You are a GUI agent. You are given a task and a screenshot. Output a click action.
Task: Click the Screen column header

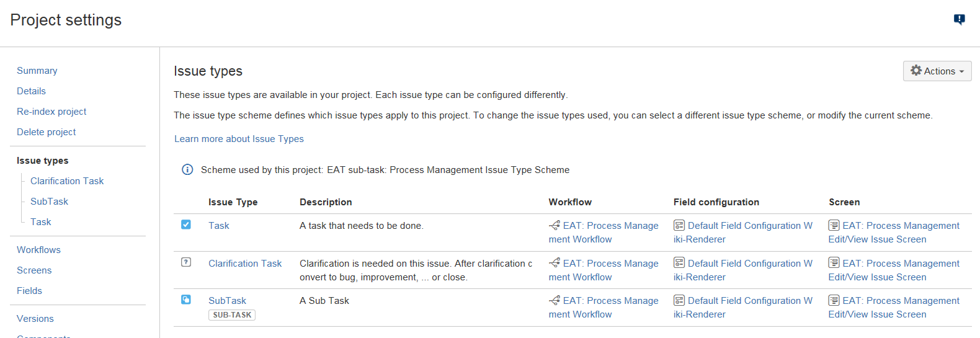(x=844, y=202)
